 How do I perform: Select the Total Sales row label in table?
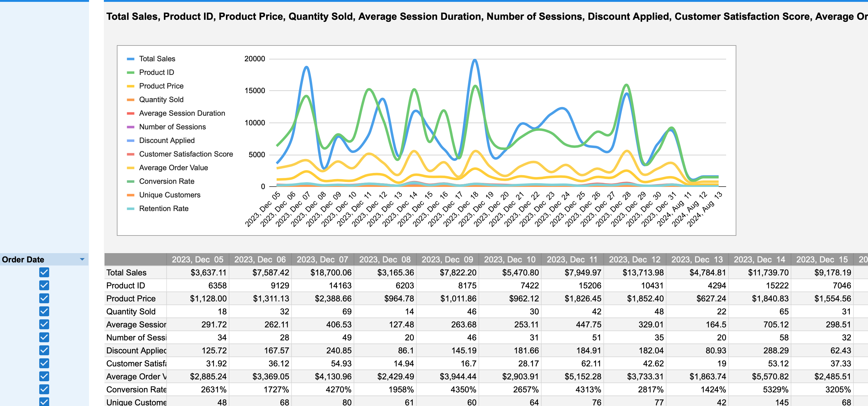(x=126, y=272)
